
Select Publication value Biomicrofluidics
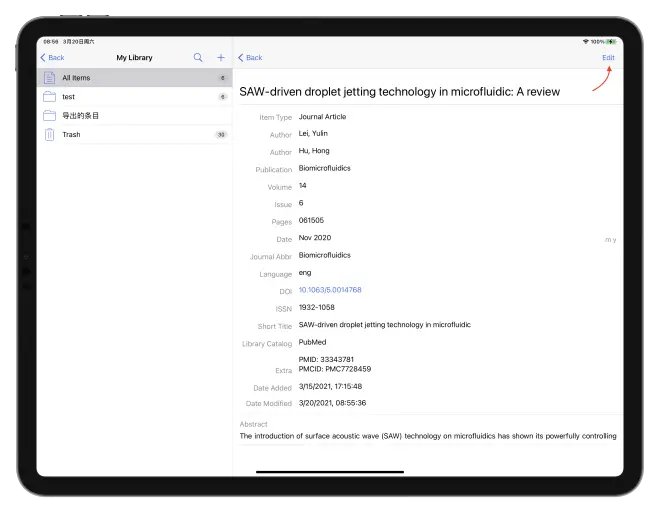(325, 168)
